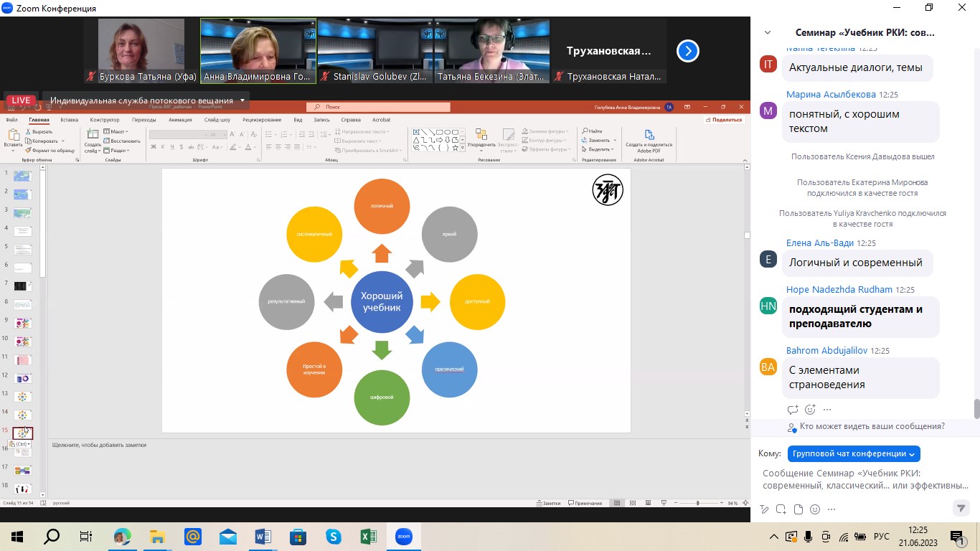Open the emoji picker in the chat composer
Viewport: 980px width, 551px height.
tap(815, 509)
